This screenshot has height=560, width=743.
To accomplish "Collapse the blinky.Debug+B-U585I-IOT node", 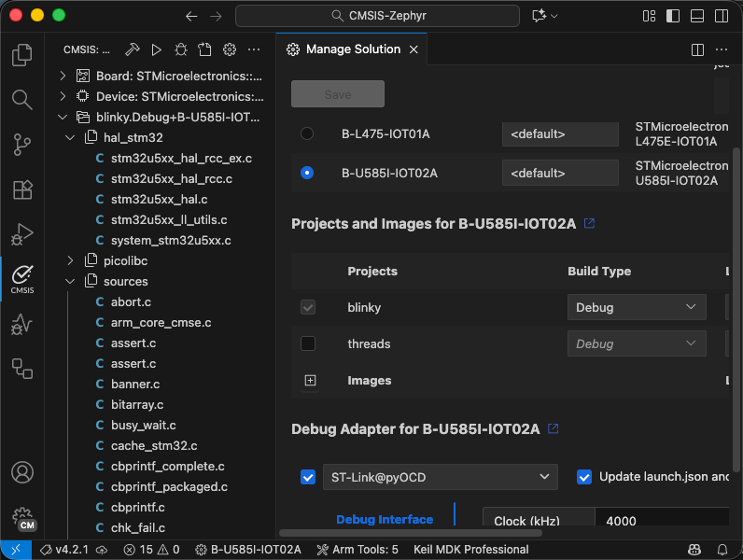I will [63, 117].
